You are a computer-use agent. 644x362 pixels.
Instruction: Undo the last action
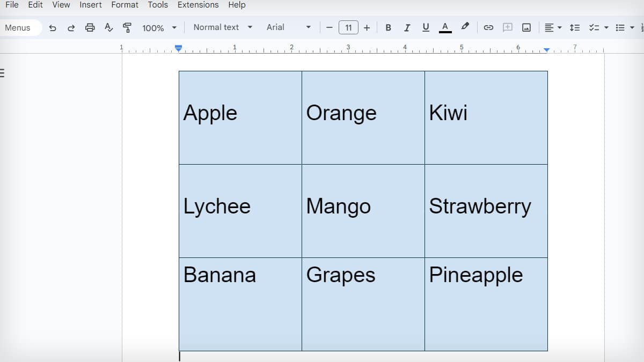[52, 27]
